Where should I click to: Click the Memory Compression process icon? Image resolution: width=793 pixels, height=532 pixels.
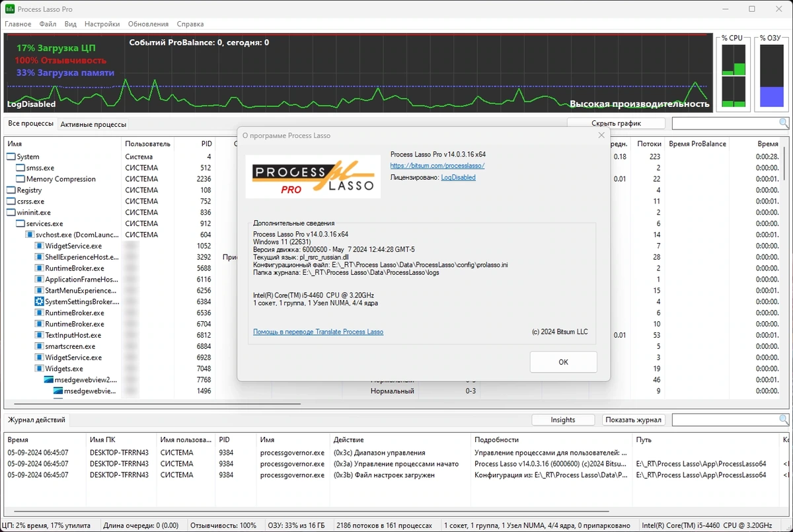[x=20, y=179]
